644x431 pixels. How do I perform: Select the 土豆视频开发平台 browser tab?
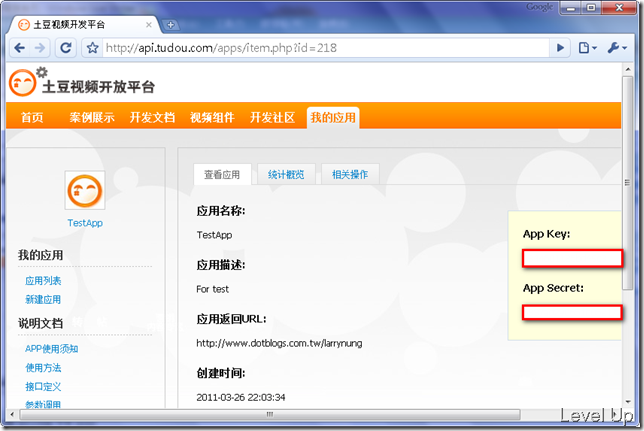[83, 25]
